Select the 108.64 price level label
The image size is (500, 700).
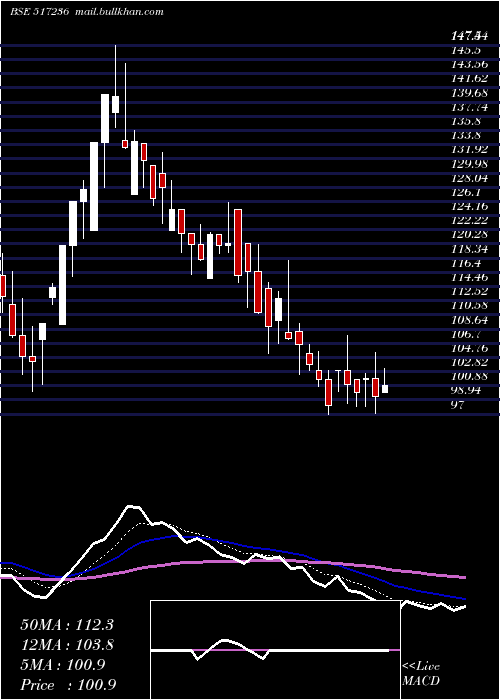[x=470, y=320]
